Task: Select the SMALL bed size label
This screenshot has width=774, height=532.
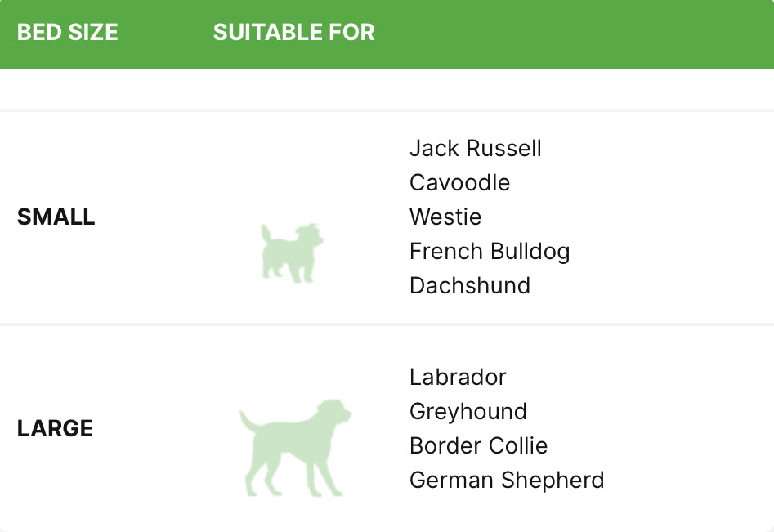Action: pos(56,217)
